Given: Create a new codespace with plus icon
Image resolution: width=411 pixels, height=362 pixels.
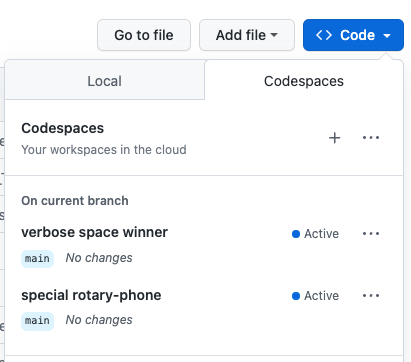Looking at the screenshot, I should [335, 138].
